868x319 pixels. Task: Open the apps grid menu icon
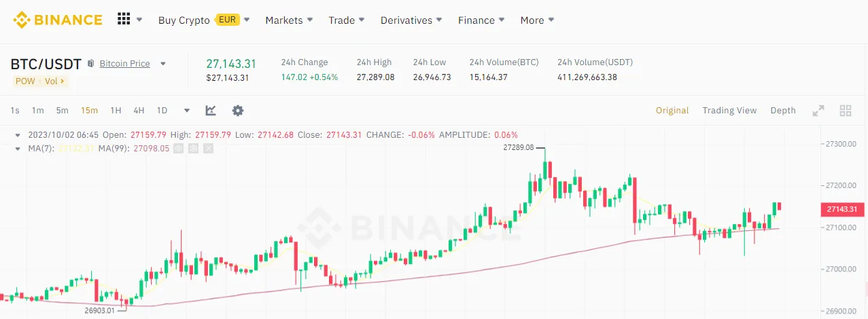[x=124, y=19]
